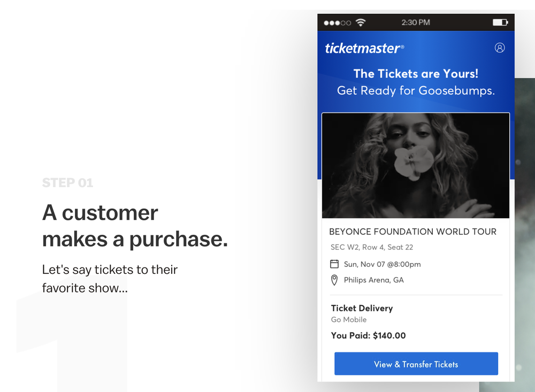Screen dimensions: 535x392
Task: Click the STEP 01 label
Action: (x=67, y=183)
